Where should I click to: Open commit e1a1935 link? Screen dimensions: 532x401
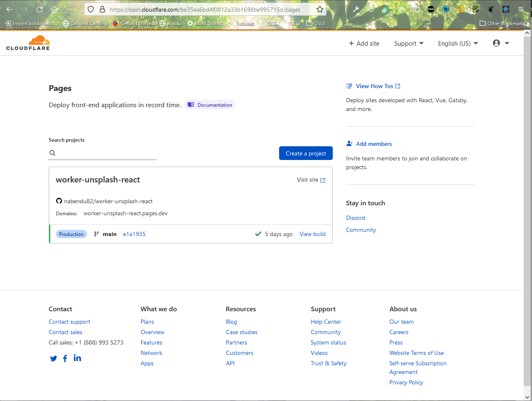134,234
